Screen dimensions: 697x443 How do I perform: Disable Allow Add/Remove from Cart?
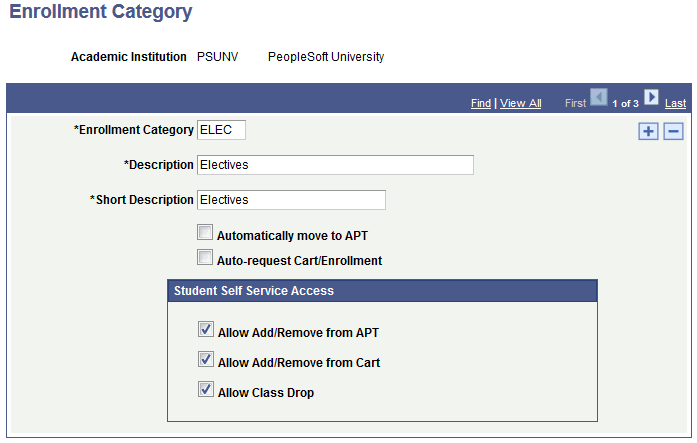click(205, 359)
